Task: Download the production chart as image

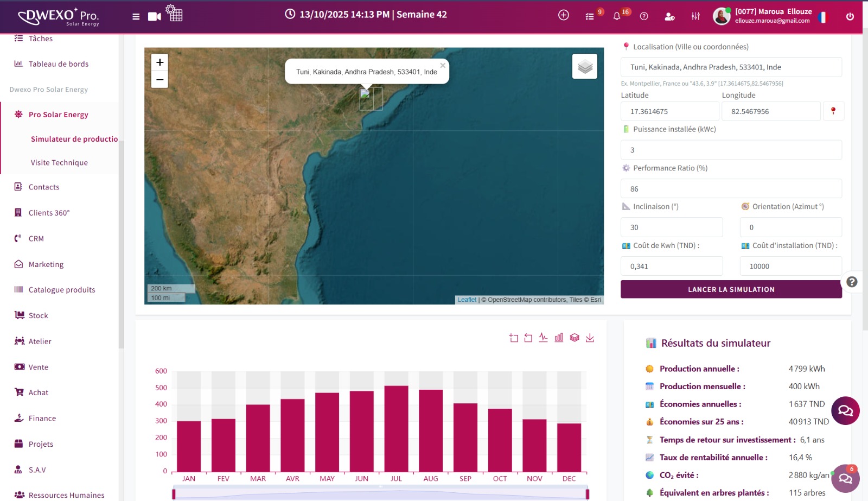Action: click(590, 338)
